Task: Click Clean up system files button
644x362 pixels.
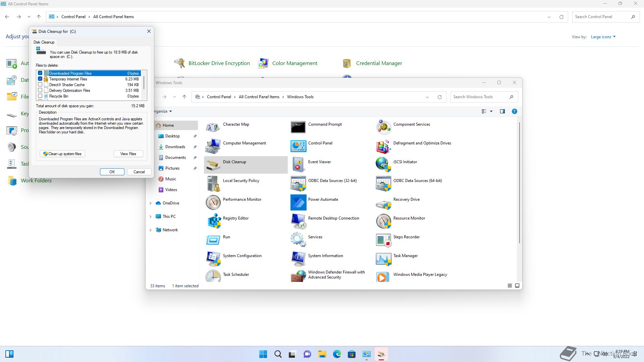Action: coord(62,154)
